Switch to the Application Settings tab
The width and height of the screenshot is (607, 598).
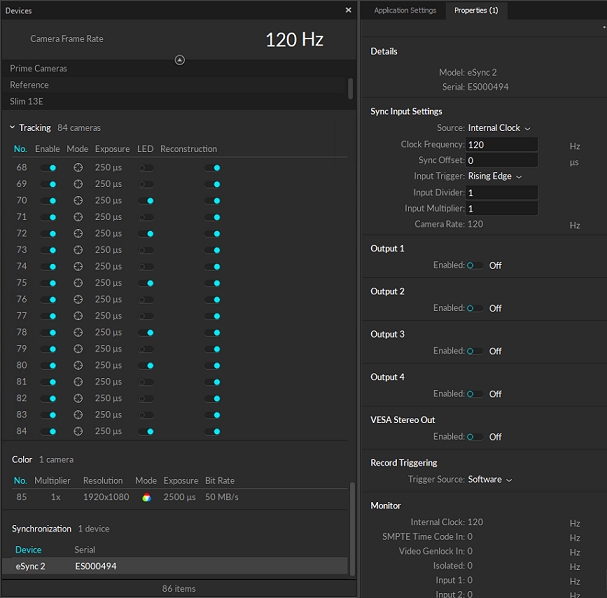[405, 11]
